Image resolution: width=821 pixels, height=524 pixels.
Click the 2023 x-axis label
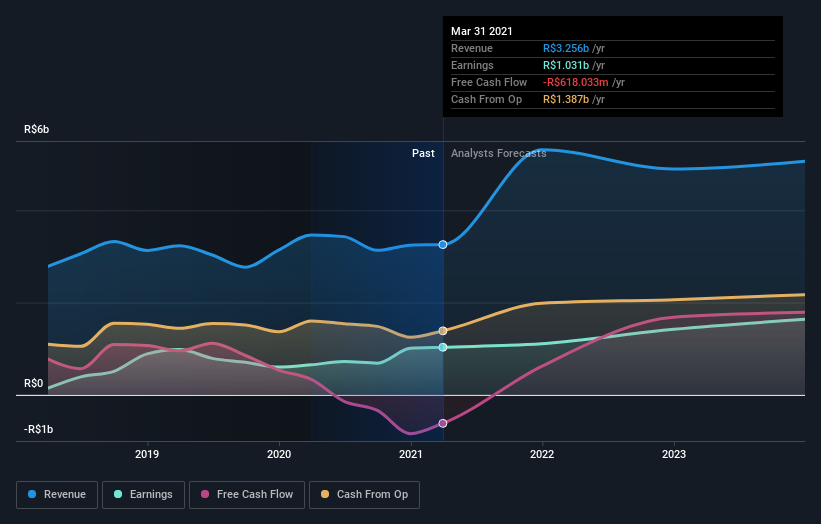674,454
